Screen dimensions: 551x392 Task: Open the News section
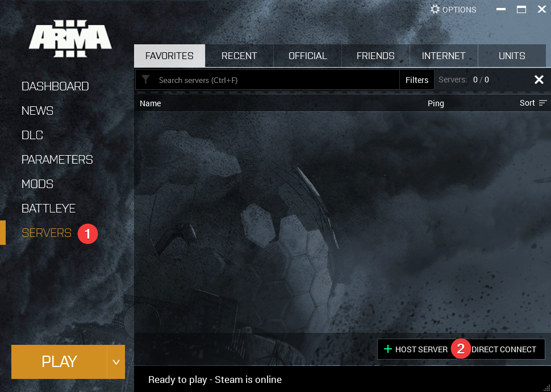37,111
